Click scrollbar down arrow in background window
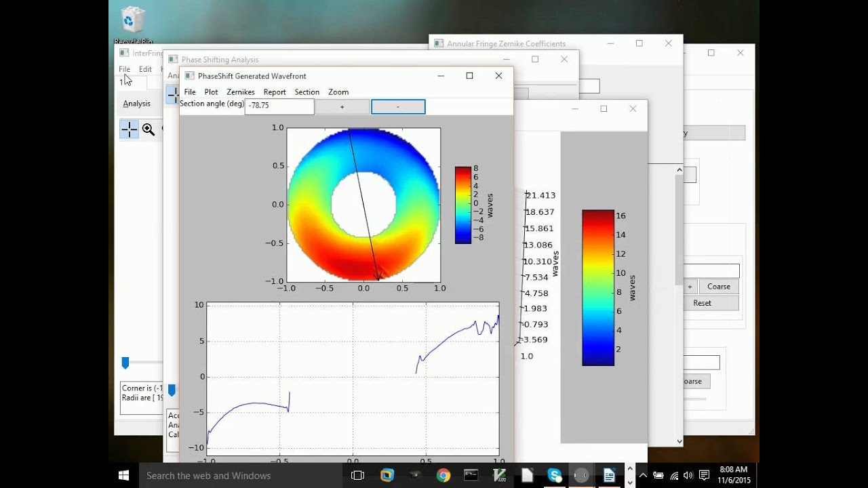The width and height of the screenshot is (868, 488). coord(679,441)
